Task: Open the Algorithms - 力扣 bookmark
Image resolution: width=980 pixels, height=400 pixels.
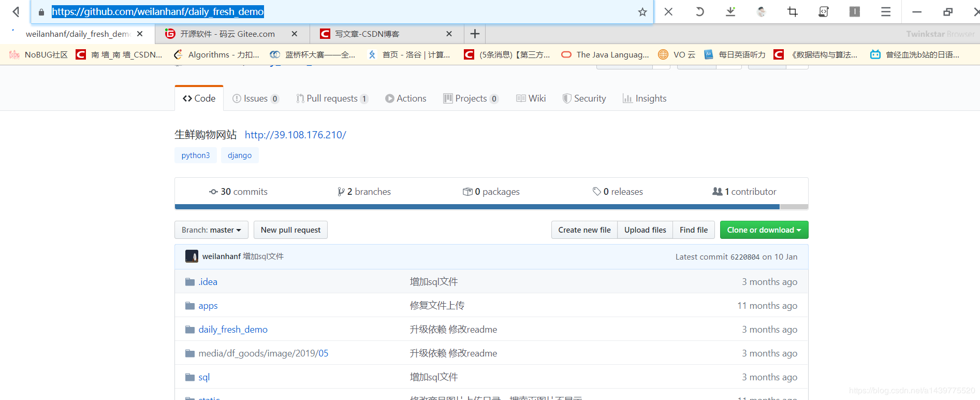Action: [x=216, y=54]
